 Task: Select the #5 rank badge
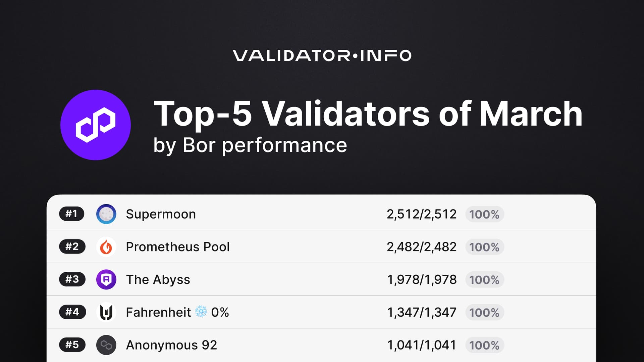click(x=72, y=345)
